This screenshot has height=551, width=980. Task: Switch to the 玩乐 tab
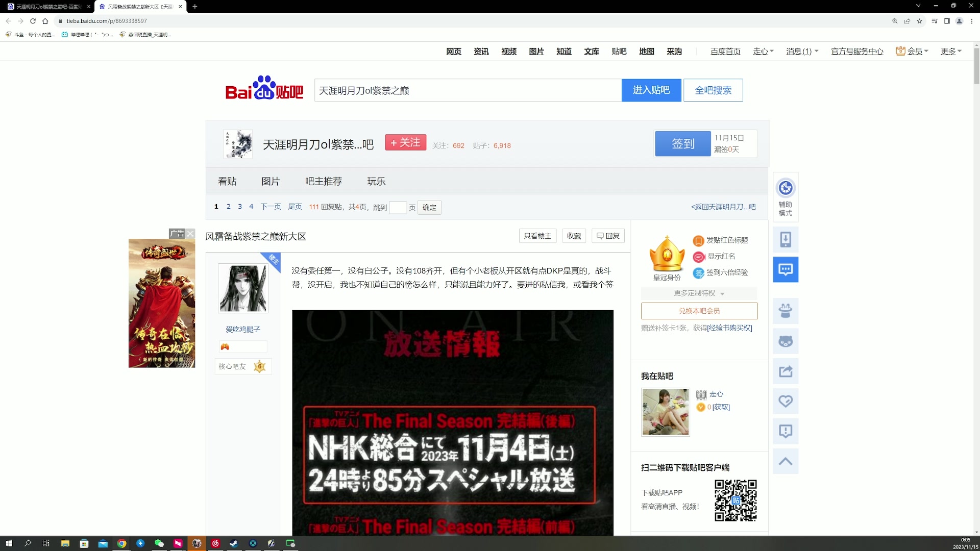pyautogui.click(x=376, y=181)
